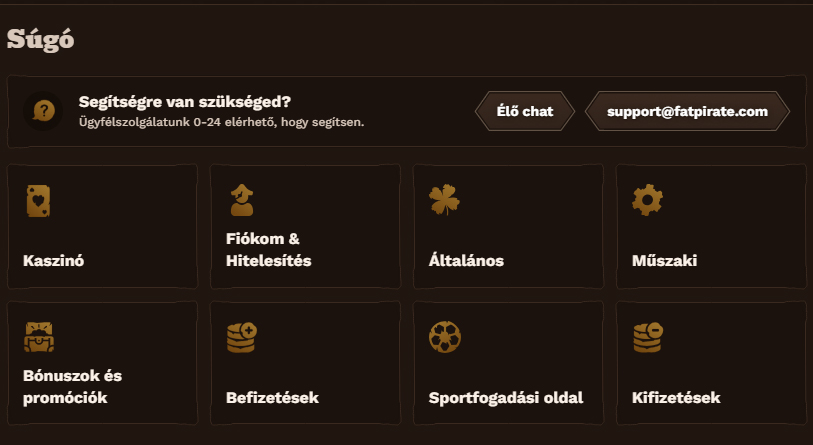This screenshot has height=445, width=813.
Task: Click the Súgó page heading
Action: click(41, 39)
